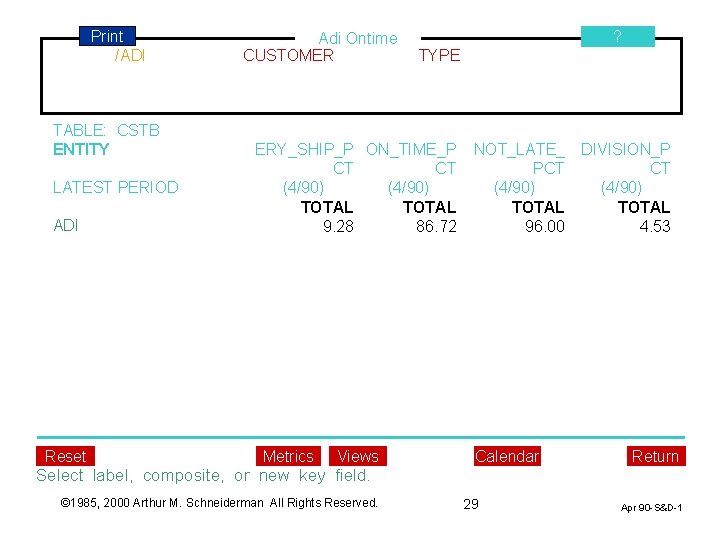Click the value 9.28

pyautogui.click(x=338, y=226)
